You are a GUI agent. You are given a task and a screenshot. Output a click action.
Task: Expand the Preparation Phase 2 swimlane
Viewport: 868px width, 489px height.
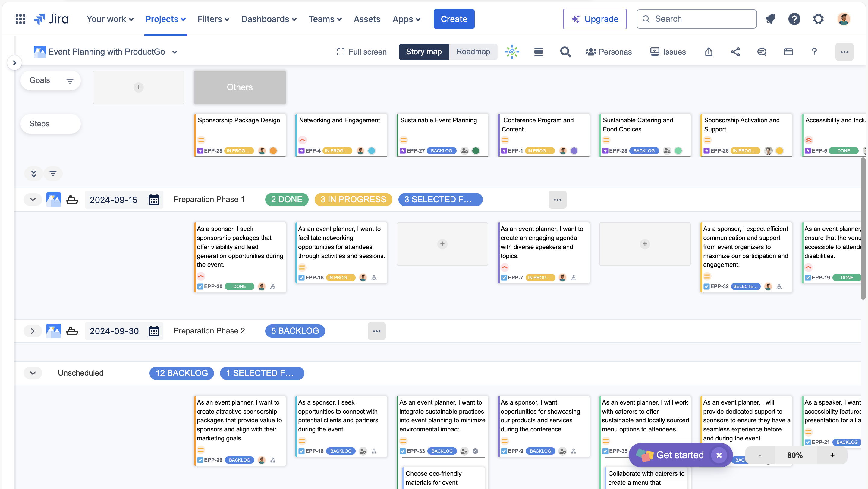pyautogui.click(x=33, y=331)
